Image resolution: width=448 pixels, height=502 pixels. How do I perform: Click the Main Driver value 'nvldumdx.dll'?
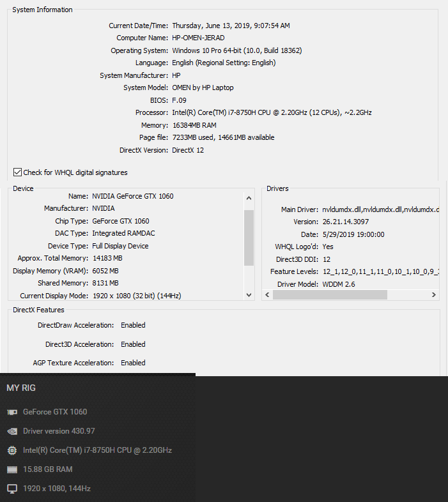pyautogui.click(x=380, y=209)
